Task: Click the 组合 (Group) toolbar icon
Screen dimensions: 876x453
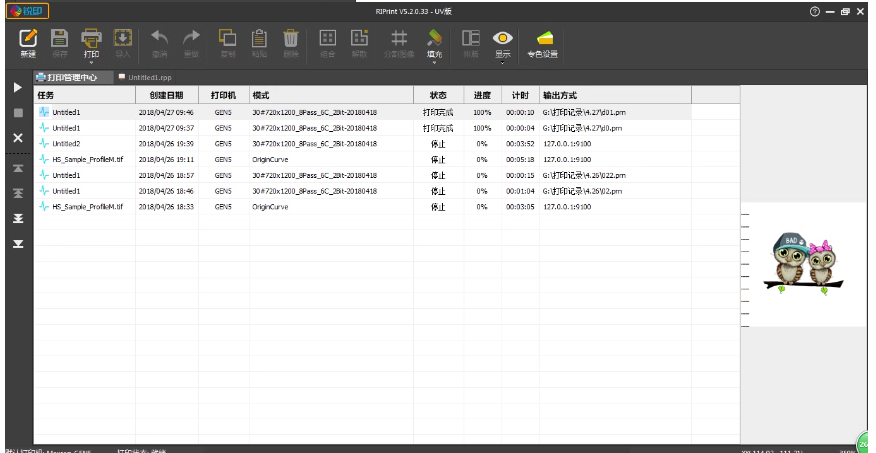Action: (327, 38)
